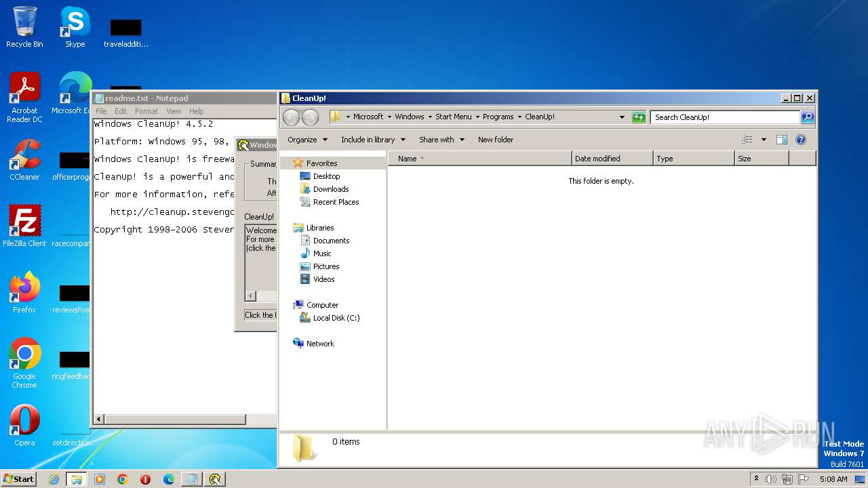Open Skype desktop shortcut
Screen dimensions: 868x488
pos(75,27)
